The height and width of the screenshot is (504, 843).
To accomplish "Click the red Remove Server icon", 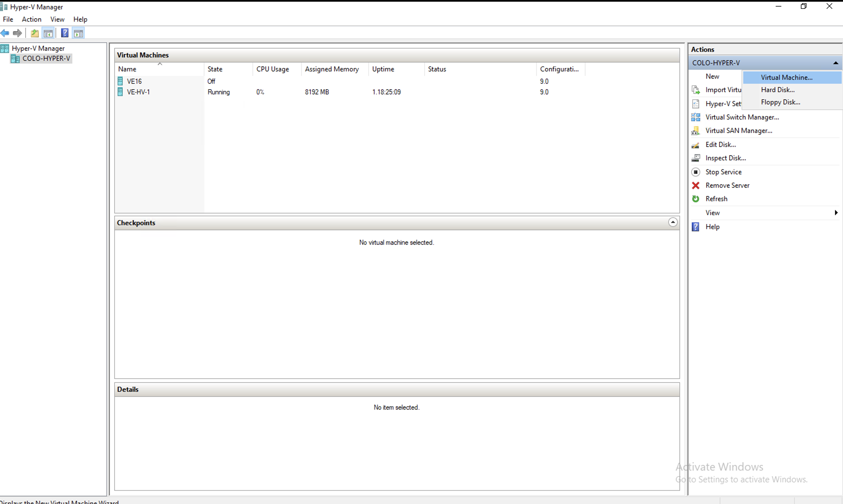I will pyautogui.click(x=696, y=185).
